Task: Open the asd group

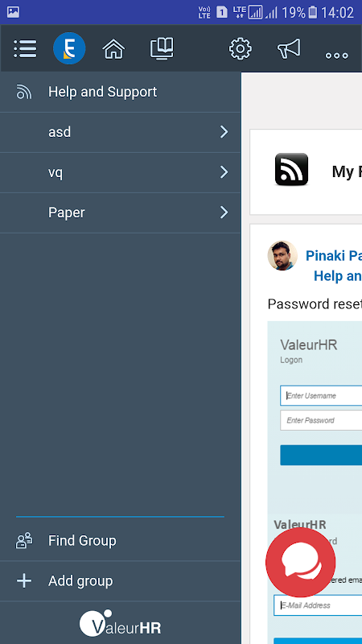Action: click(120, 132)
